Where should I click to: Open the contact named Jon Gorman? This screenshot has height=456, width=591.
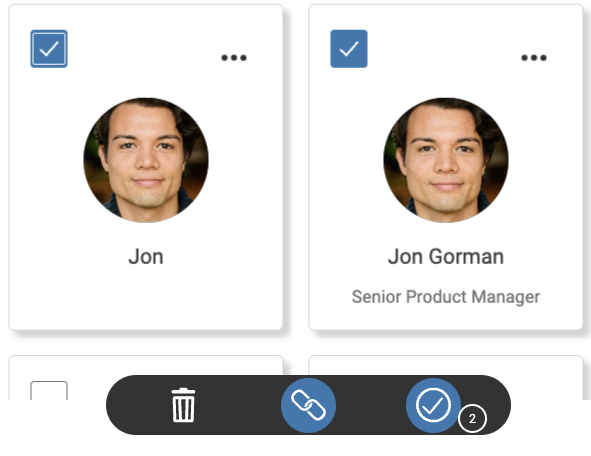(x=446, y=257)
